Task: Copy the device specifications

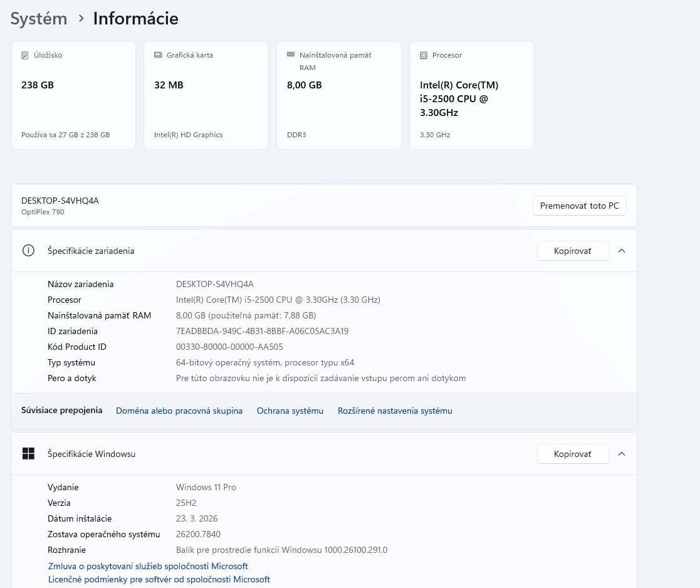Action: coord(573,251)
